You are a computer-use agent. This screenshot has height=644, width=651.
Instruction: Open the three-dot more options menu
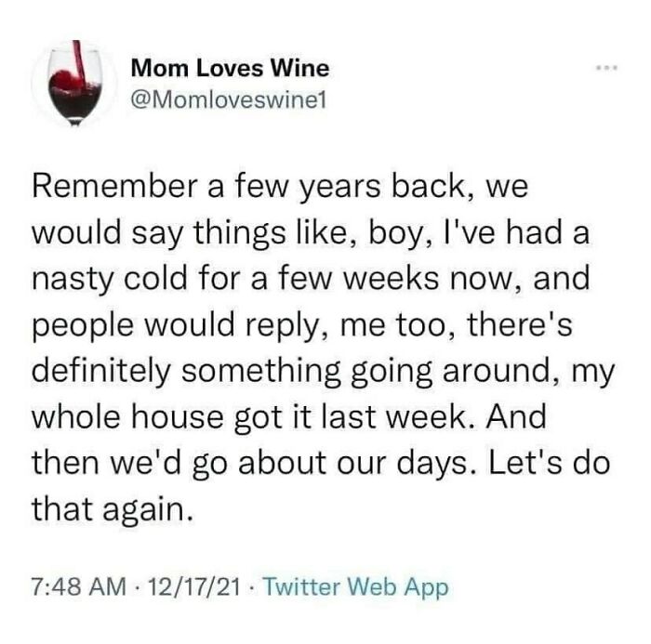[x=608, y=67]
